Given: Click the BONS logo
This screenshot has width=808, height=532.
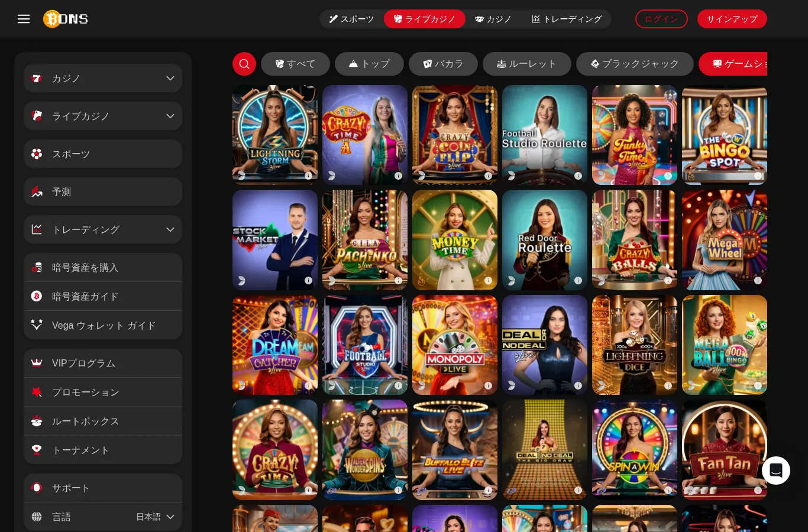Looking at the screenshot, I should pos(66,19).
